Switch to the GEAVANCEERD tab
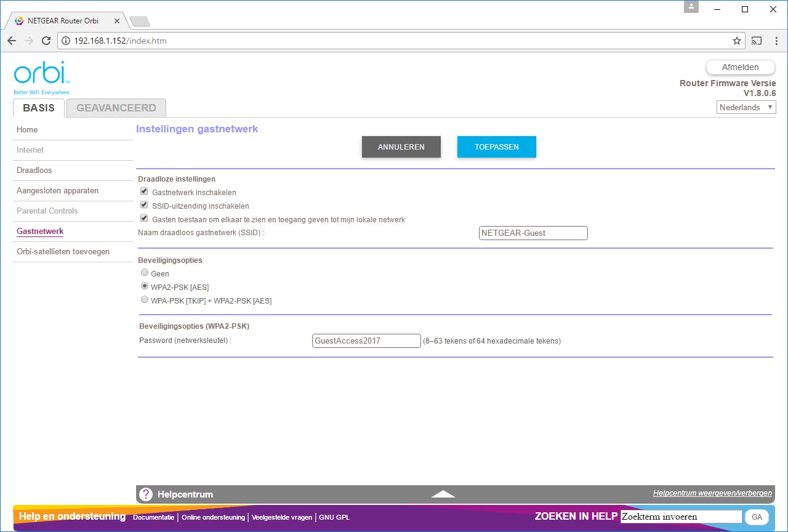 [x=116, y=108]
